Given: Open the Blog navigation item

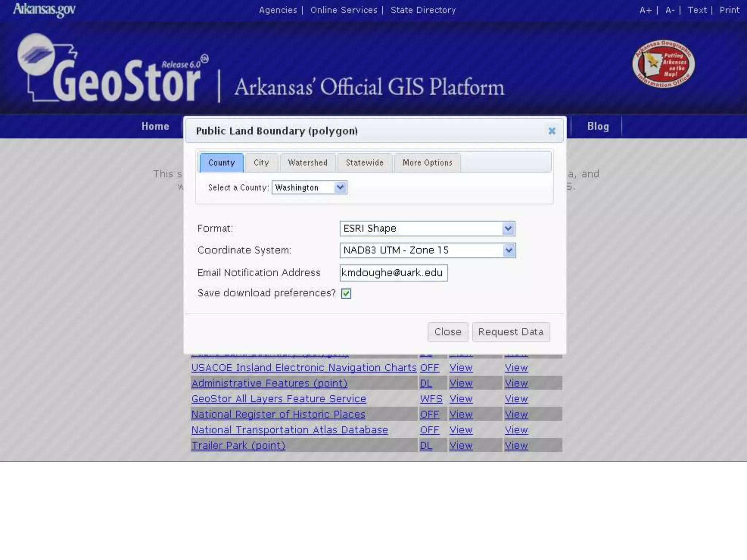Looking at the screenshot, I should [597, 127].
